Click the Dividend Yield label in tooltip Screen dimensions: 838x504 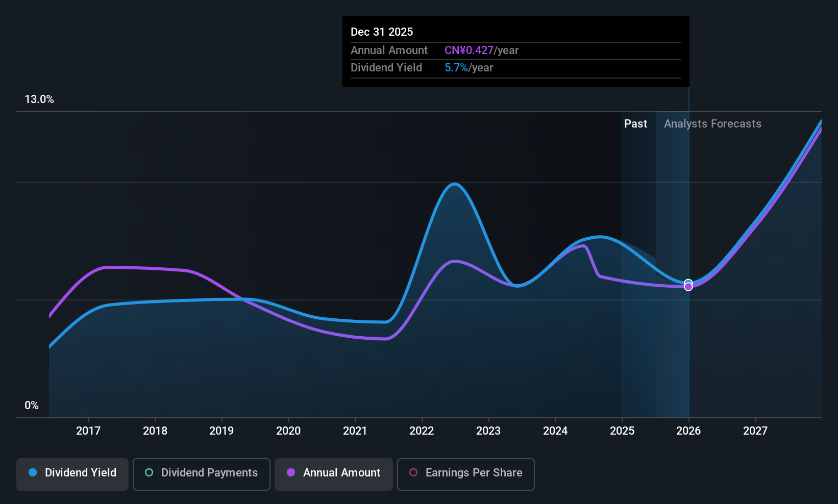tap(386, 68)
